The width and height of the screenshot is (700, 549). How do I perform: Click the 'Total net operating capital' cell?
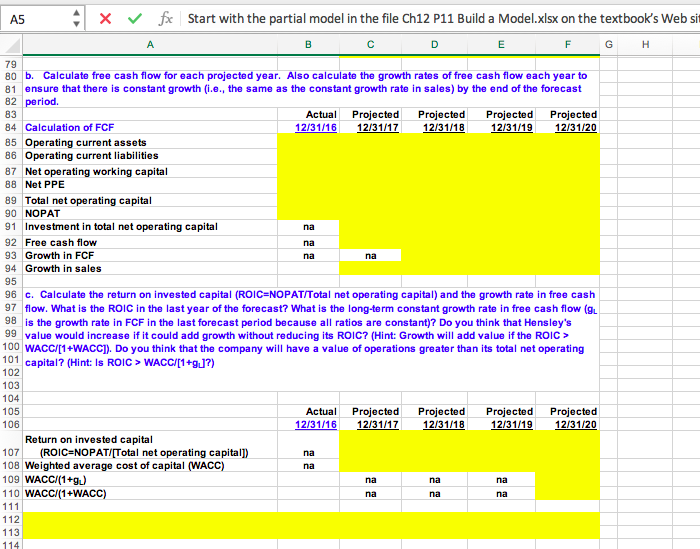(x=150, y=200)
